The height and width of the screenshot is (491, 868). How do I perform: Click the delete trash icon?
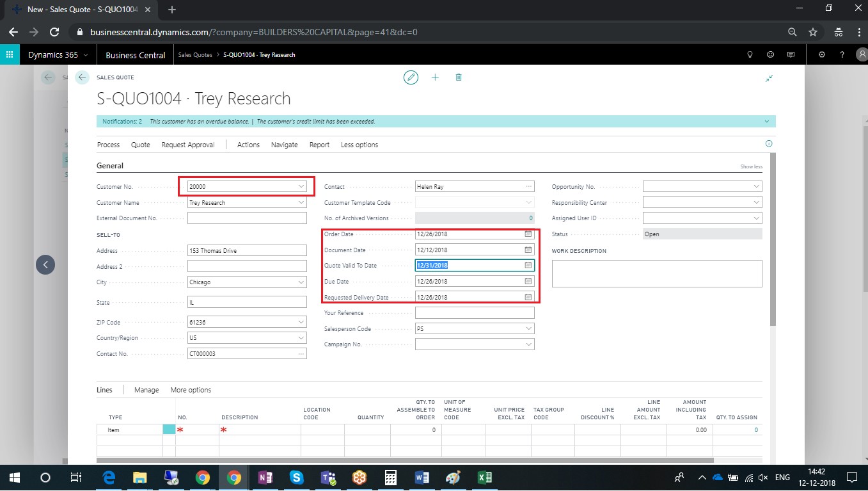coord(459,77)
